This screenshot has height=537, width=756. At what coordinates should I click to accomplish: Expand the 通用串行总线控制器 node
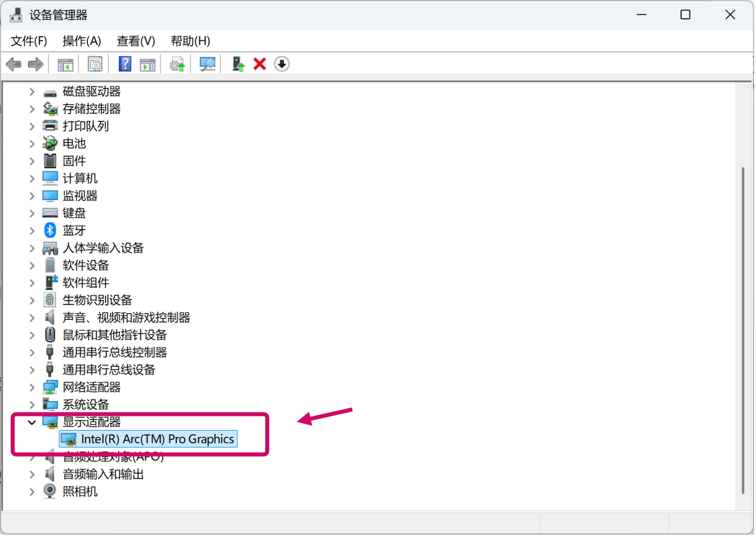(32, 353)
